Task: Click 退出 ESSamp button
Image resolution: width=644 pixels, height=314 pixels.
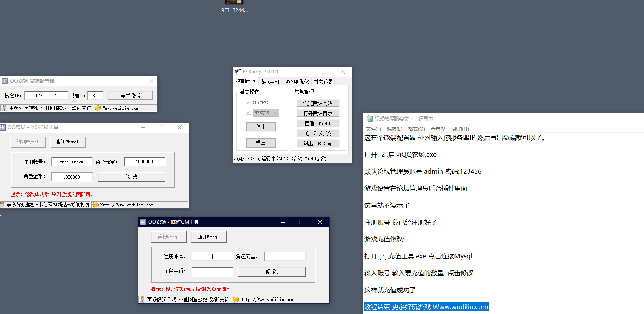Action: coord(318,143)
